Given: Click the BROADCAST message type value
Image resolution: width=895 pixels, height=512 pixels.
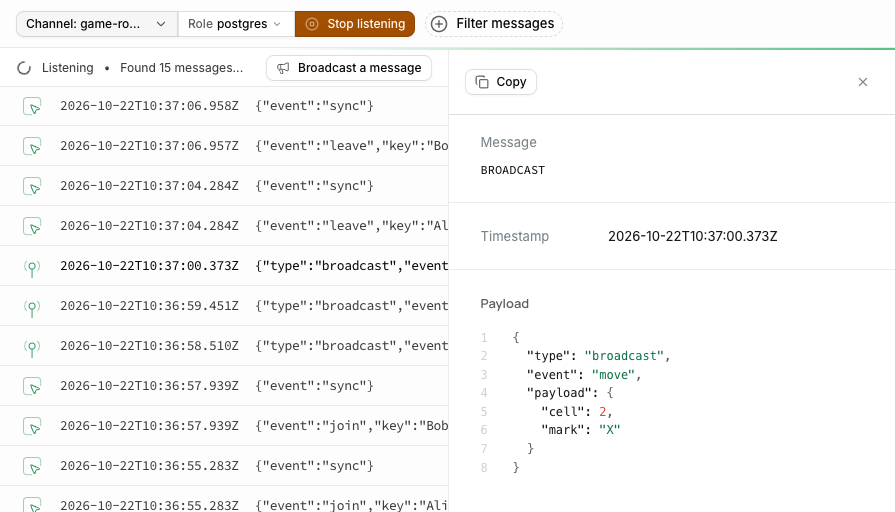Looking at the screenshot, I should click(513, 170).
